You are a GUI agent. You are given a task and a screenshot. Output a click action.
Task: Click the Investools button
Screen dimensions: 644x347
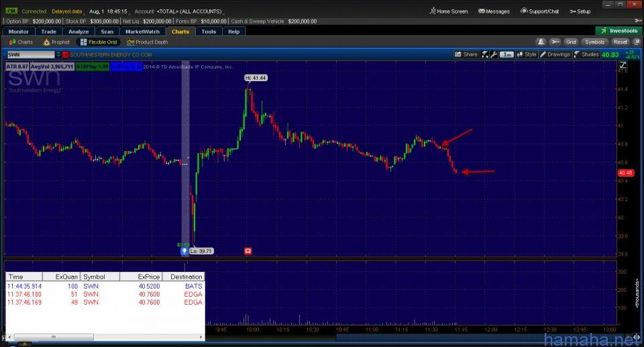pos(619,31)
